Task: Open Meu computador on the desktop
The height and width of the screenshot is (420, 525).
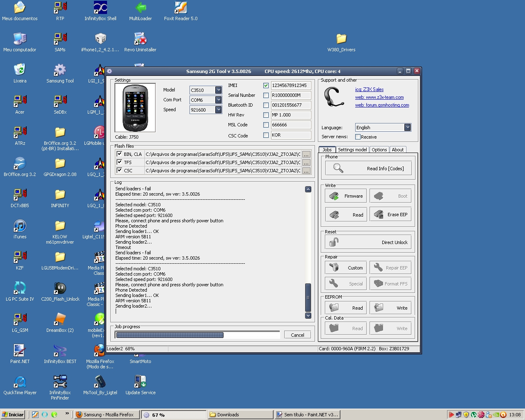Action: click(20, 42)
